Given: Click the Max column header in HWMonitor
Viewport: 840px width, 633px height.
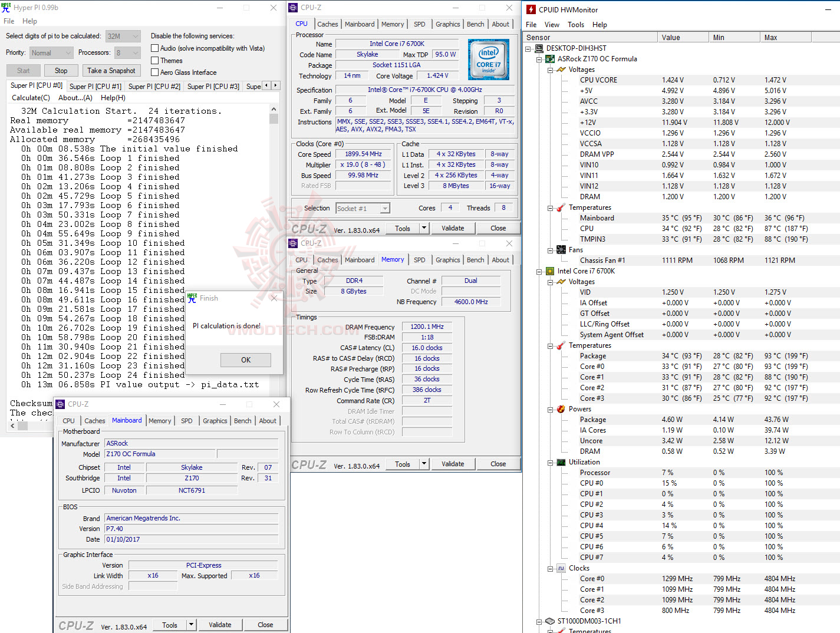Looking at the screenshot, I should tap(786, 37).
